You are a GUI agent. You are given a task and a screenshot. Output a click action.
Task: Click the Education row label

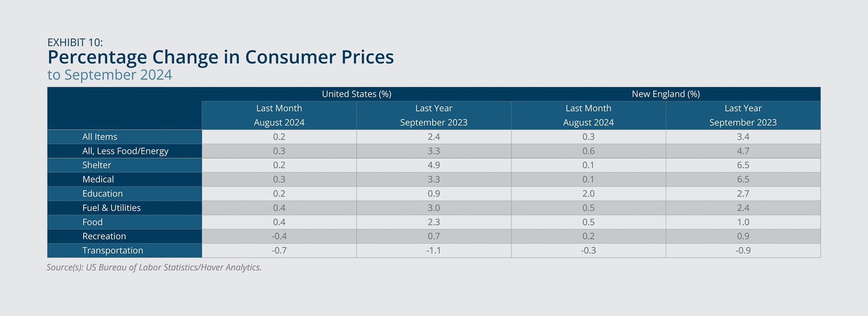103,194
